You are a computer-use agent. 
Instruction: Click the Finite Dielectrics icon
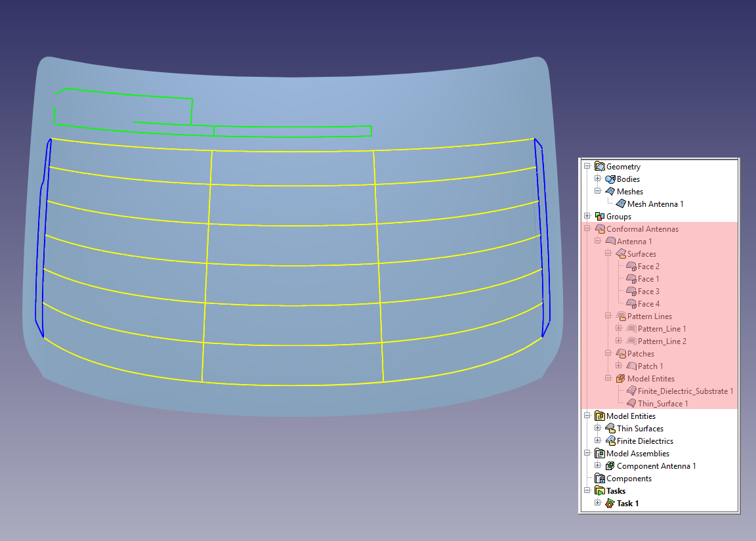610,441
